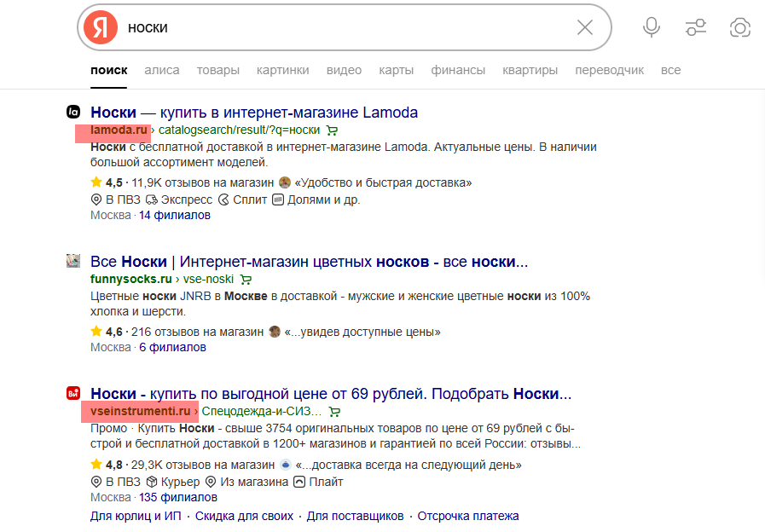Clear the search query with the X icon
This screenshot has width=765, height=532.
(x=585, y=27)
